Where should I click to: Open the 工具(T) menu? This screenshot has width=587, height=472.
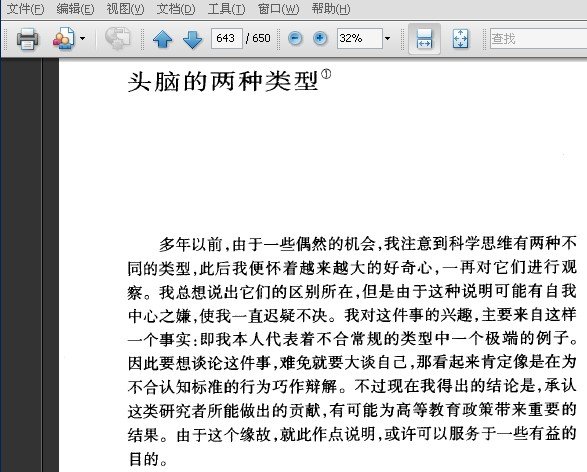(226, 9)
